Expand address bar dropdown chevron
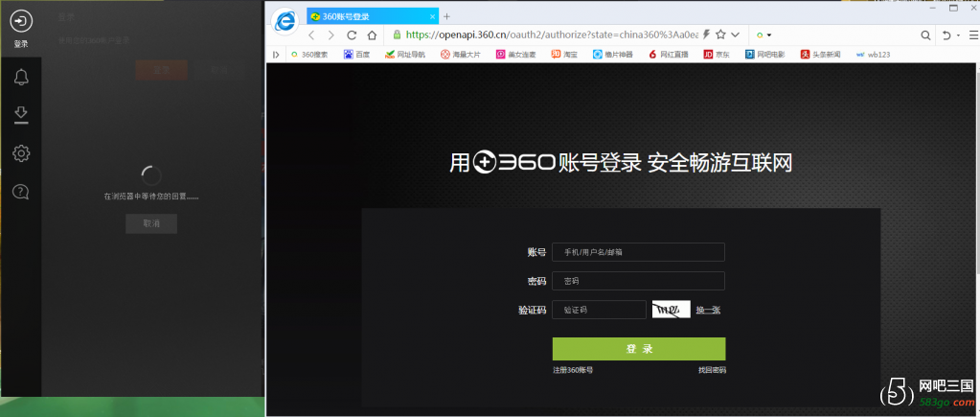Image resolution: width=980 pixels, height=417 pixels. pos(736,35)
